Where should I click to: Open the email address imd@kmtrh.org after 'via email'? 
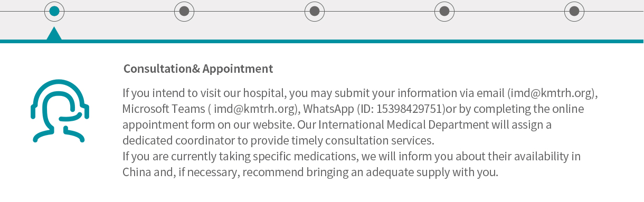[x=552, y=93]
